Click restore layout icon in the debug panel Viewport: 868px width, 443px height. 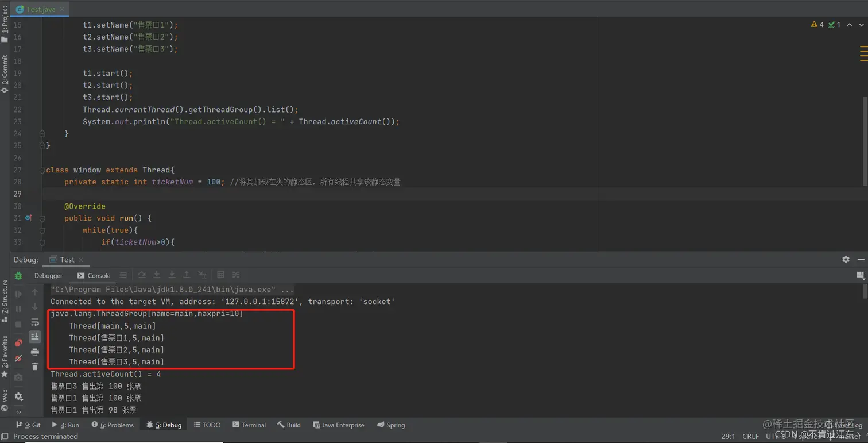[860, 276]
